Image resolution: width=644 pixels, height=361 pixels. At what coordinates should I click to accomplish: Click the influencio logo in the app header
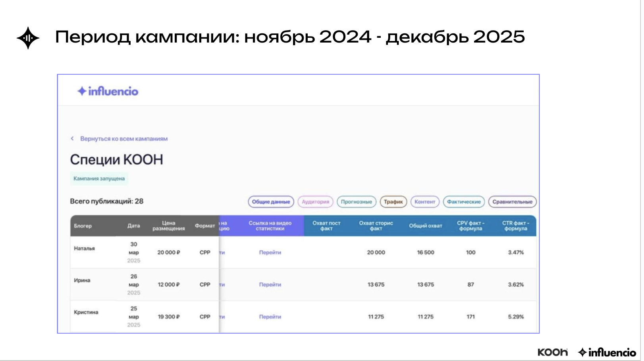(108, 91)
